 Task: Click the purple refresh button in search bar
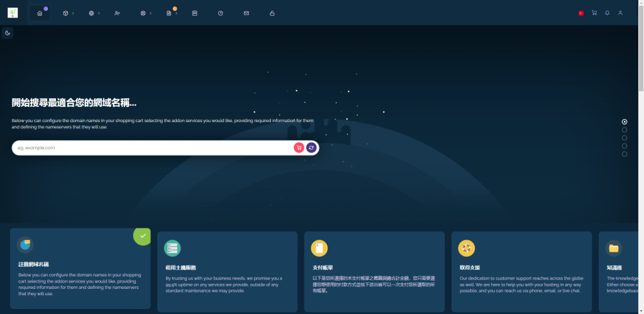311,147
